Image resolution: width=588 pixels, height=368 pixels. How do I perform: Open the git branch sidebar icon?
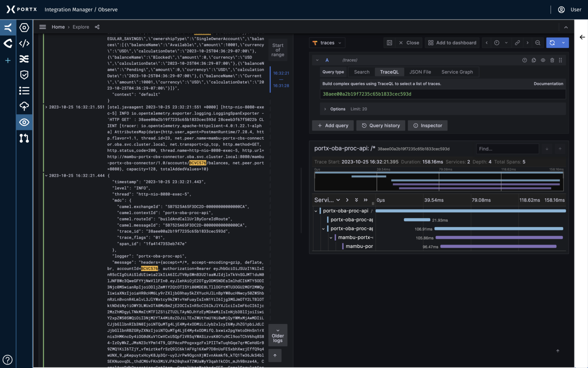coord(24,138)
